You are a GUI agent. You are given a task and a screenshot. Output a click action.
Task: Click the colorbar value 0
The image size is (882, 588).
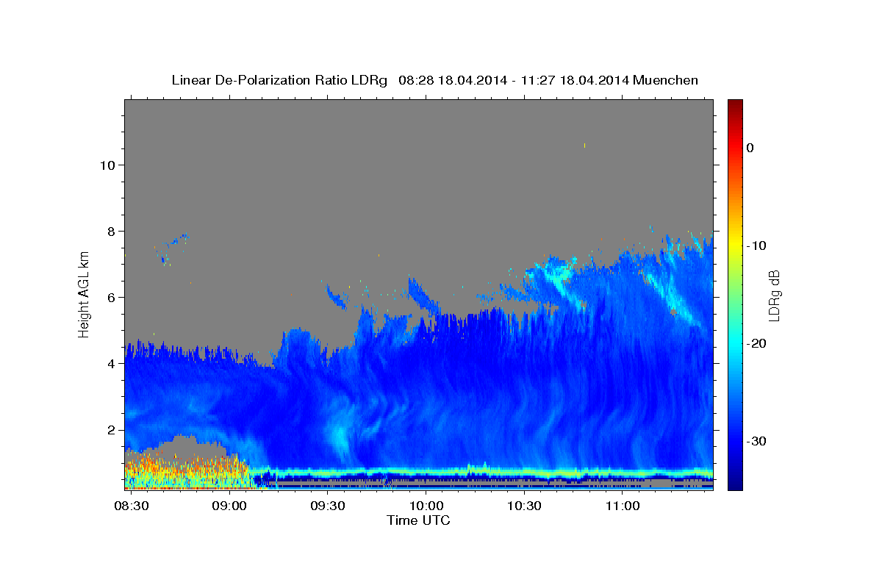pyautogui.click(x=750, y=148)
